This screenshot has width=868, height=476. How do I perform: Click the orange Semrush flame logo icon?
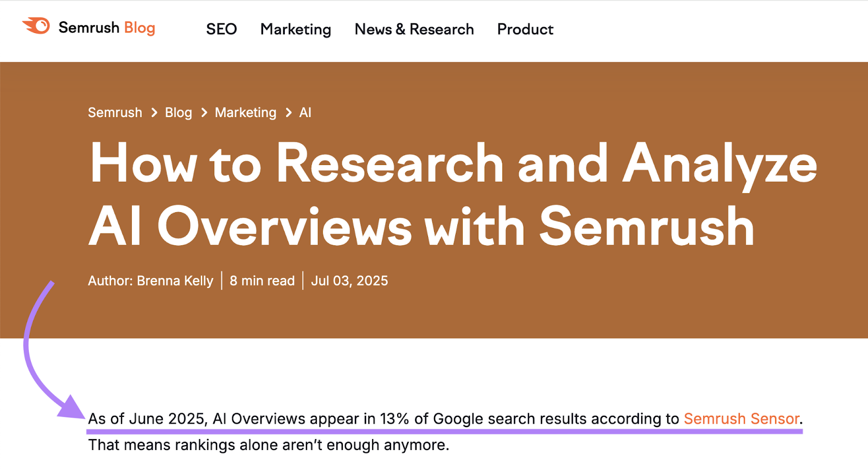coord(36,26)
